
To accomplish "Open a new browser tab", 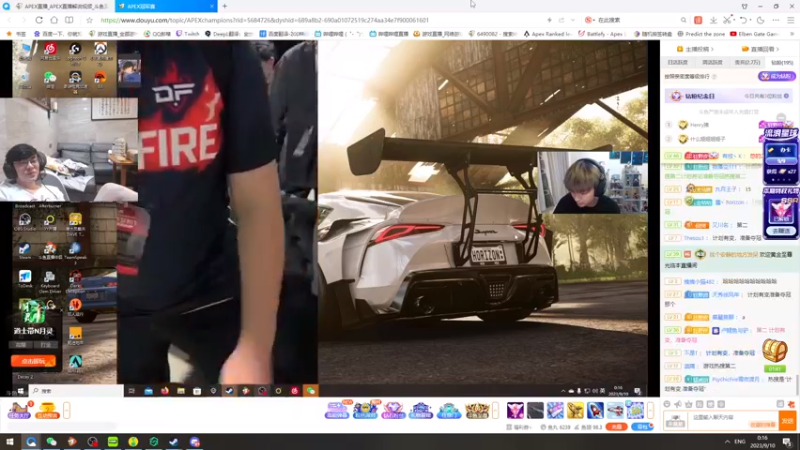I will point(224,6).
